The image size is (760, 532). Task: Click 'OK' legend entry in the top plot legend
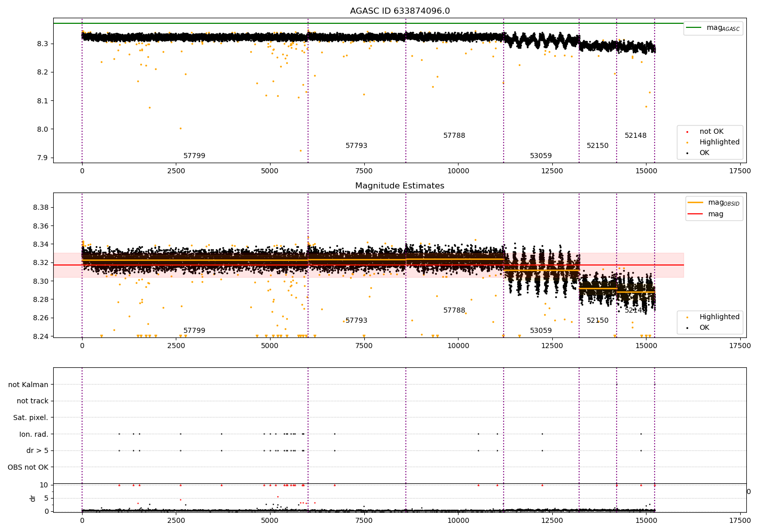click(x=698, y=153)
